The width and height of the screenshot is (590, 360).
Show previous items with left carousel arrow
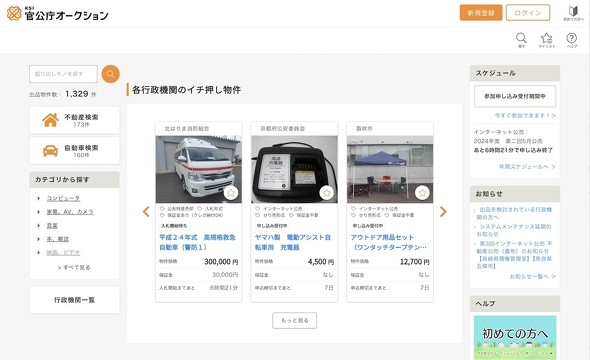coord(146,211)
